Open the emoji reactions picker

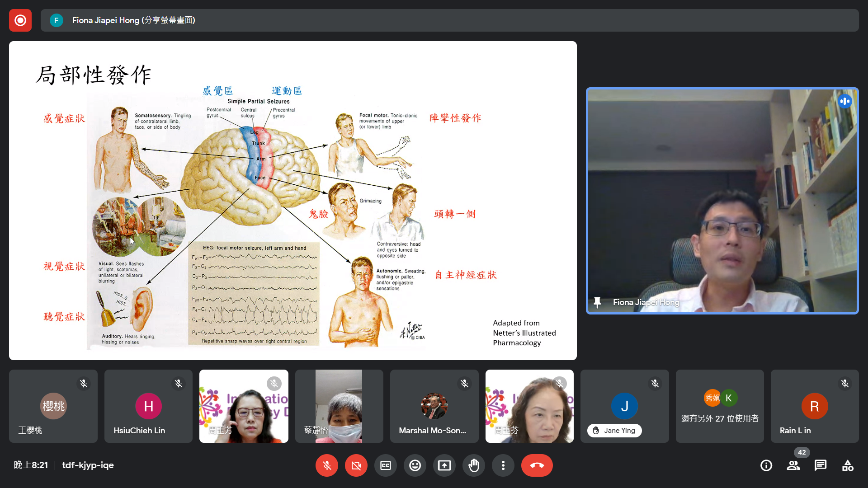pyautogui.click(x=415, y=465)
